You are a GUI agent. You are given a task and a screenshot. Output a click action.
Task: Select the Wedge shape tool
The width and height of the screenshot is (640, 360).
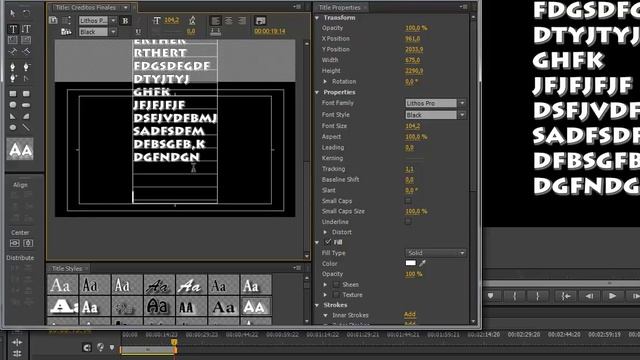pyautogui.click(x=13, y=116)
